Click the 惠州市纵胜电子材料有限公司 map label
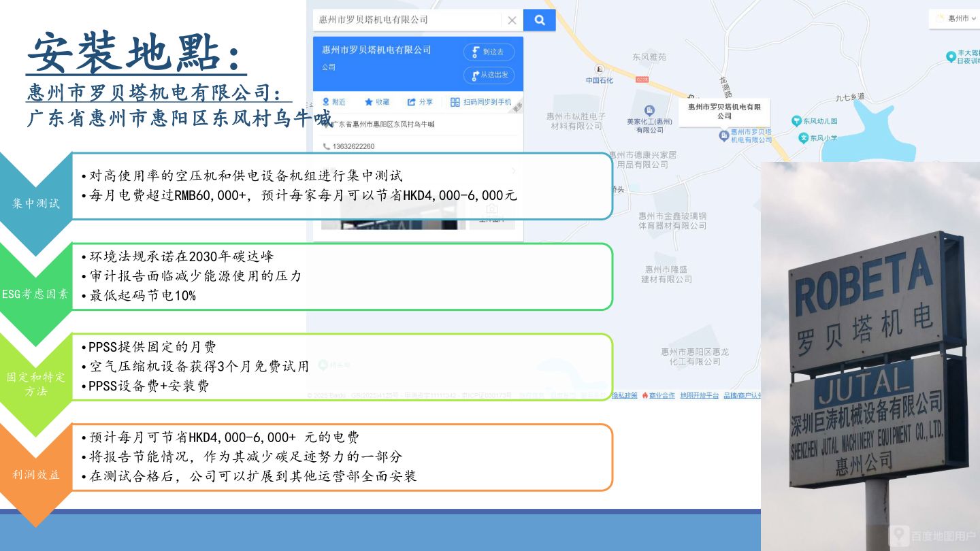This screenshot has width=980, height=551. click(576, 121)
